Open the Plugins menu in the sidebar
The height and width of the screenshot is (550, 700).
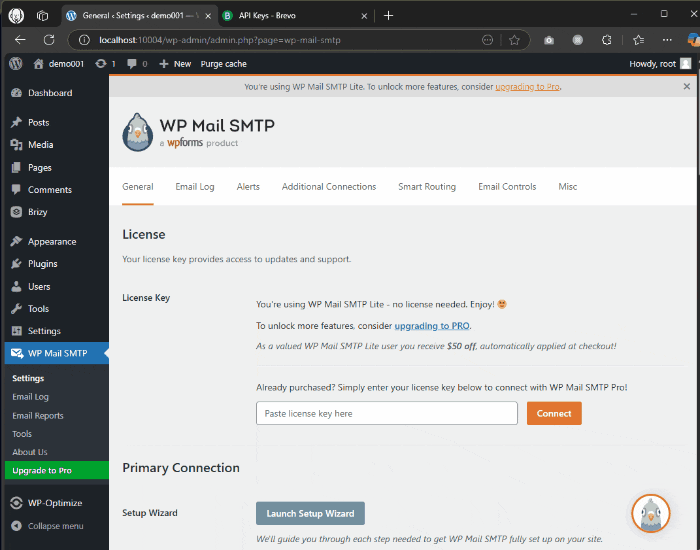pyautogui.click(x=42, y=264)
